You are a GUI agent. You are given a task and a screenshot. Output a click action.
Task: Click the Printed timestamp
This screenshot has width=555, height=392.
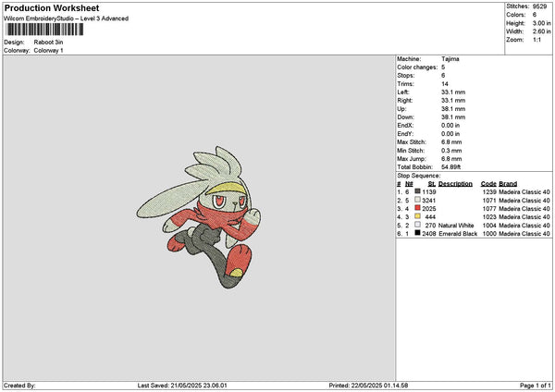pyautogui.click(x=368, y=386)
